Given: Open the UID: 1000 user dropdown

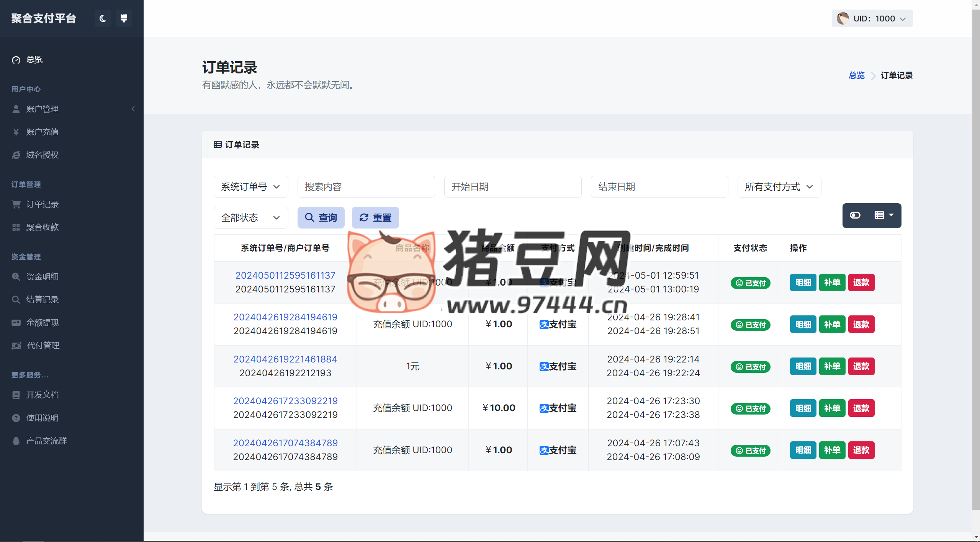Looking at the screenshot, I should 872,18.
